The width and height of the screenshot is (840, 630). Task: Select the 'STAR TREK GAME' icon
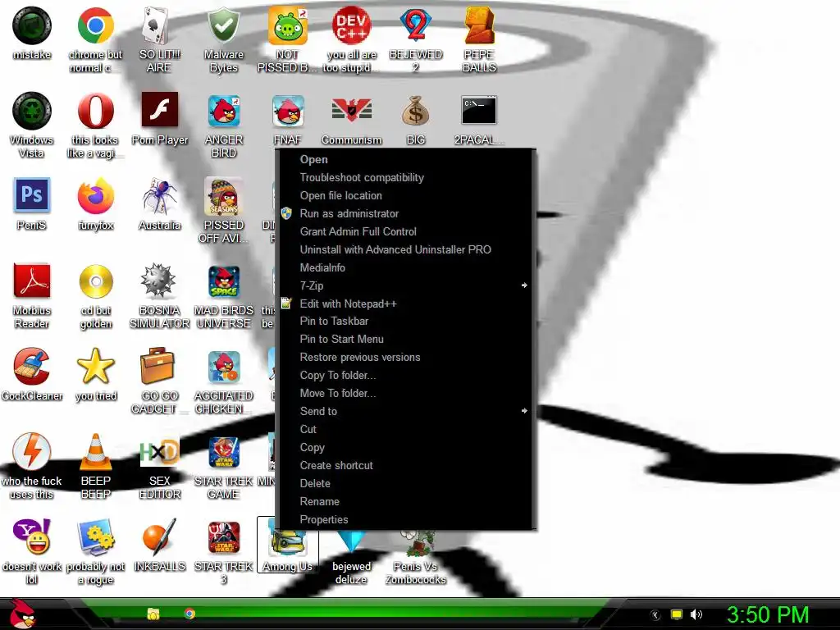[224, 452]
